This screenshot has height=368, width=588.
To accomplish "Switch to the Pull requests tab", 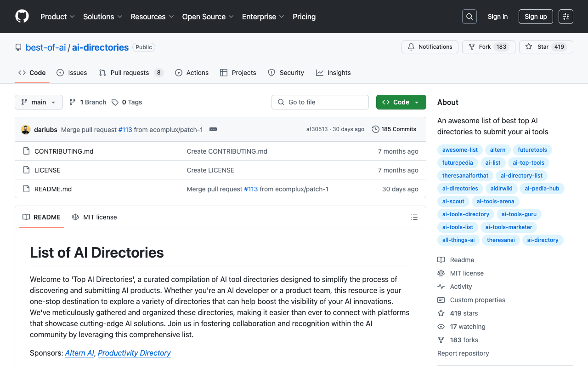I will pos(131,73).
